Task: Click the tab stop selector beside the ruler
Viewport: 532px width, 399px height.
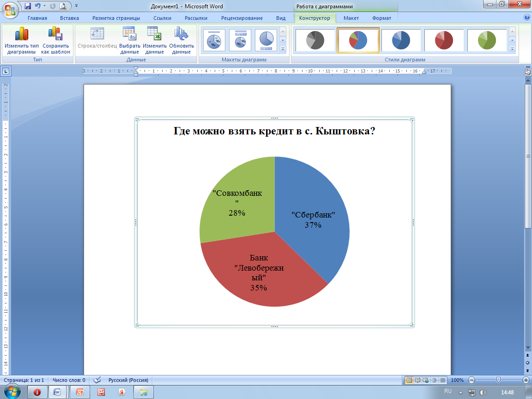Action: 6,71
